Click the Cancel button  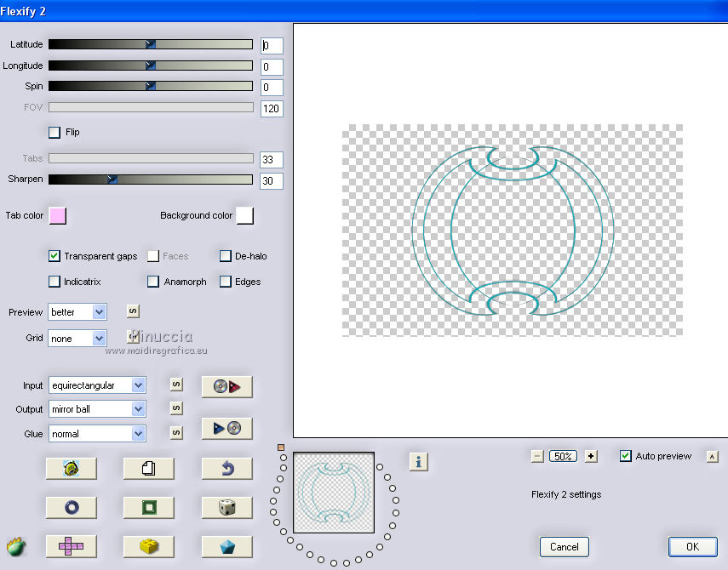[x=565, y=547]
